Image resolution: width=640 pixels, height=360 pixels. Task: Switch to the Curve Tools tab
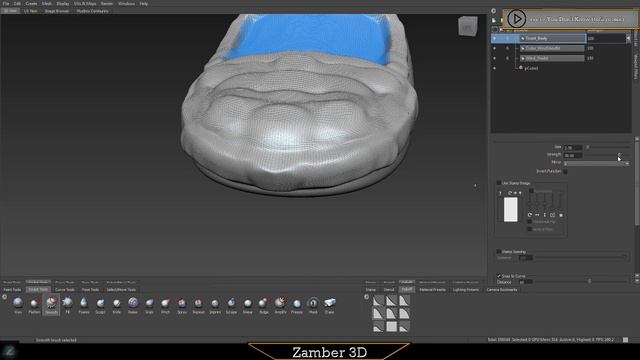point(64,290)
